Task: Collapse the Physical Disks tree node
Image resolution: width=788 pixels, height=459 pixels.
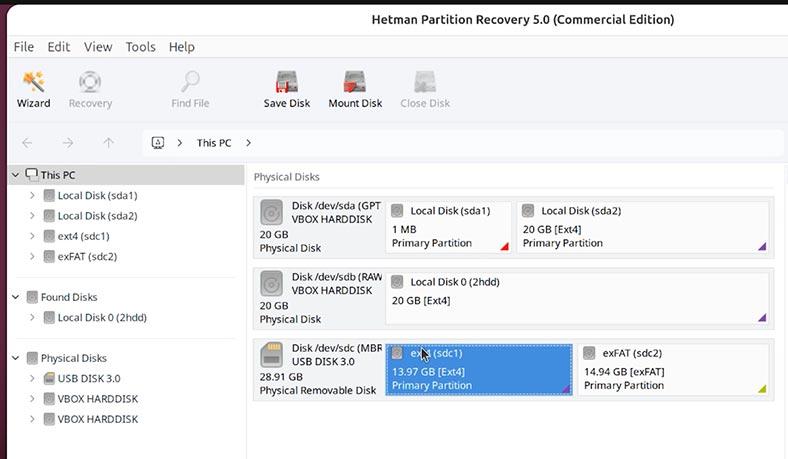Action: click(x=16, y=358)
